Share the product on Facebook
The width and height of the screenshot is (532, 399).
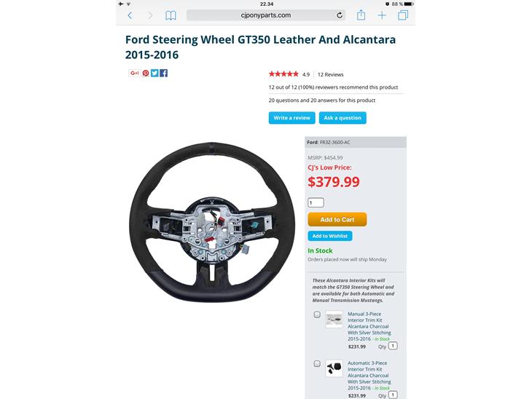point(163,73)
